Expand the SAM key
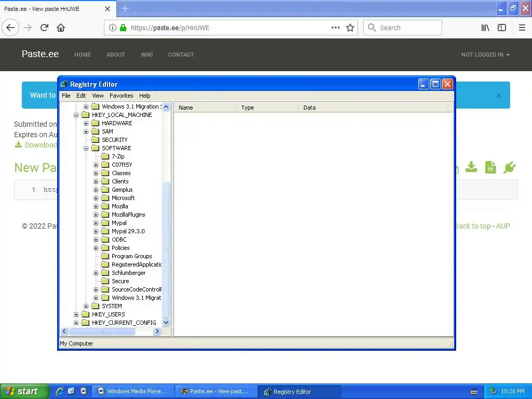 (86, 131)
